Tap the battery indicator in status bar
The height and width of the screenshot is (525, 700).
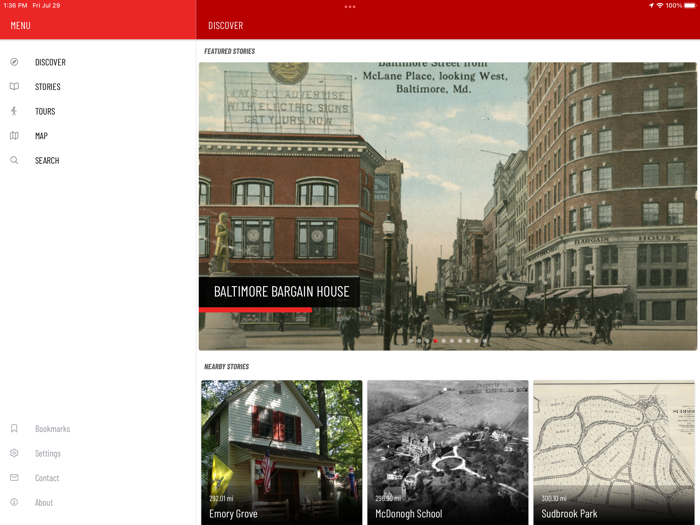690,5
